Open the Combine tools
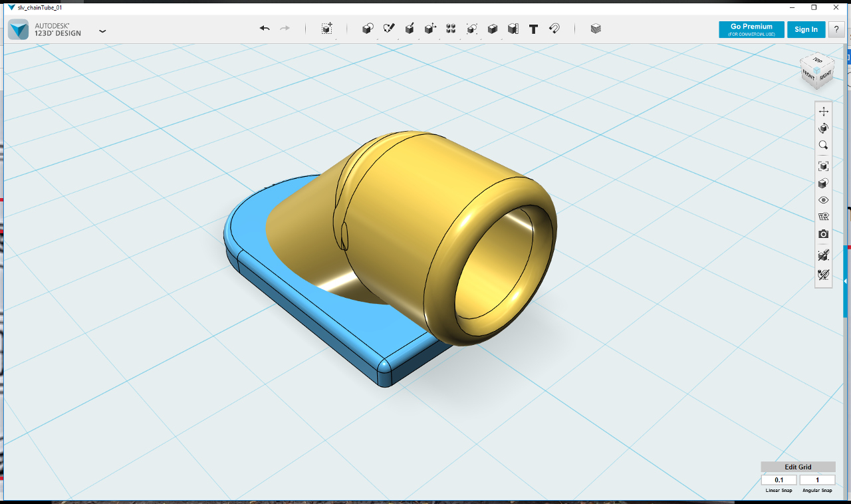Screen dimensions: 851x504 [x=493, y=29]
